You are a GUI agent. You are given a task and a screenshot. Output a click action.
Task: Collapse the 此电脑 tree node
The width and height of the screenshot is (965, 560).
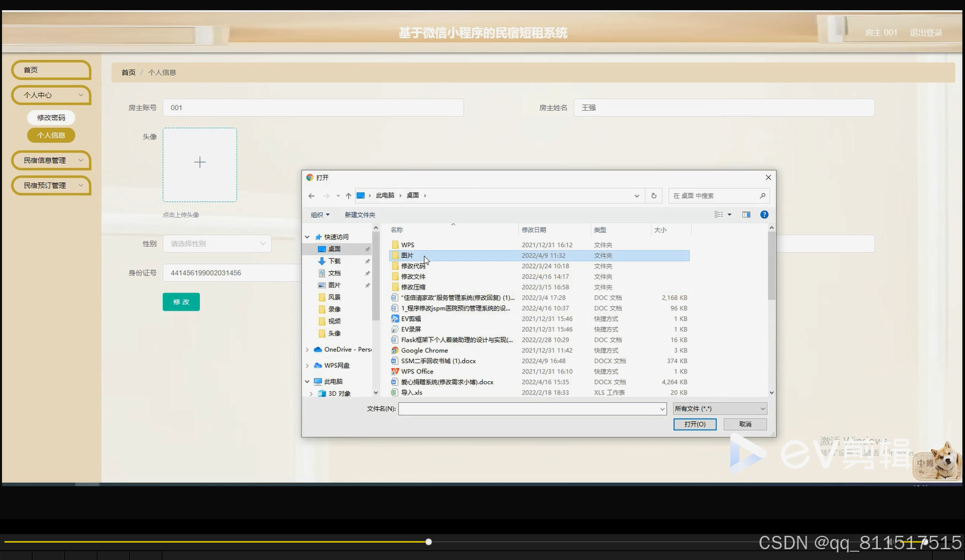[x=307, y=381]
